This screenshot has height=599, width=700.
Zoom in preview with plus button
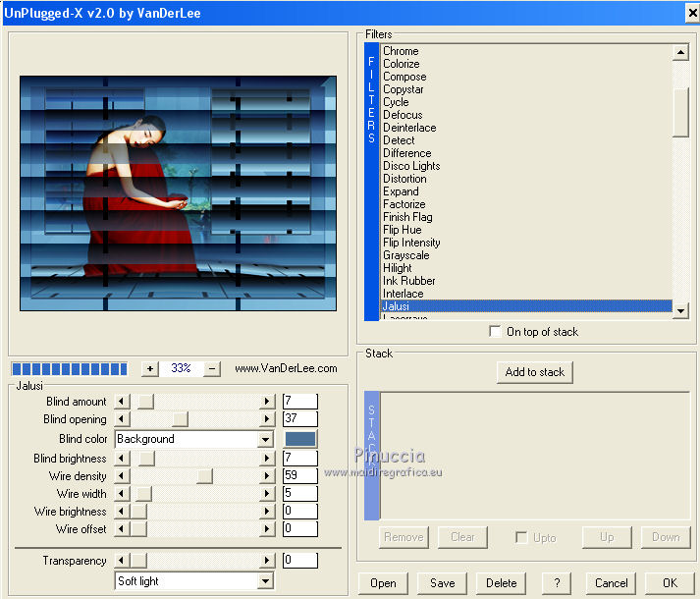[x=150, y=369]
